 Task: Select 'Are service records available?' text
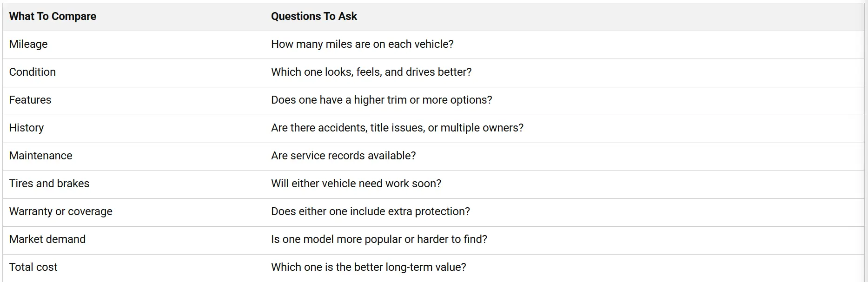click(x=344, y=156)
